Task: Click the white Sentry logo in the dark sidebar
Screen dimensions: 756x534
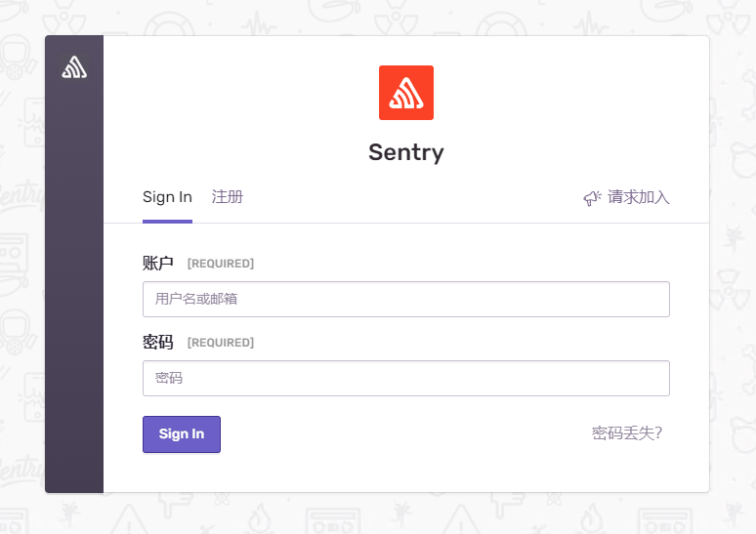Action: 74,67
